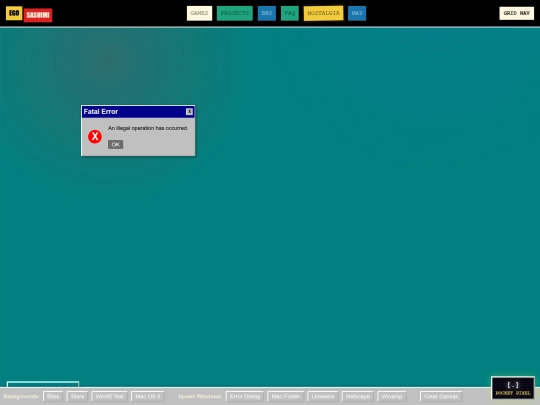Select the NOSTALGIA nav item
Screen dimensions: 540x405
coord(323,13)
